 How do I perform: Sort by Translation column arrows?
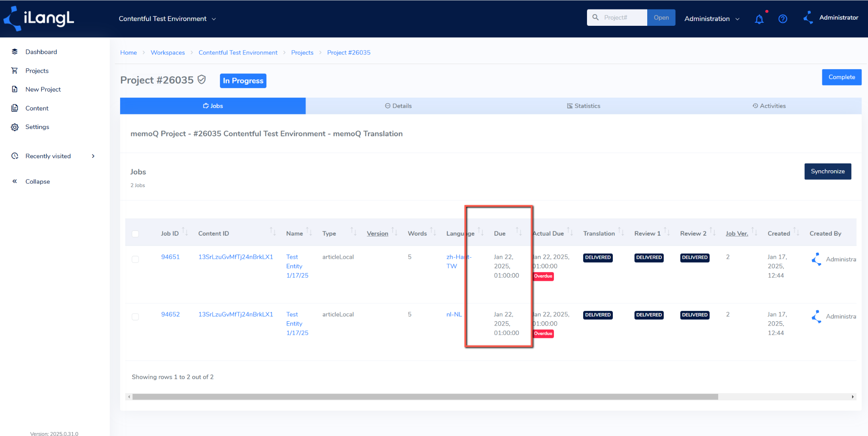point(621,231)
